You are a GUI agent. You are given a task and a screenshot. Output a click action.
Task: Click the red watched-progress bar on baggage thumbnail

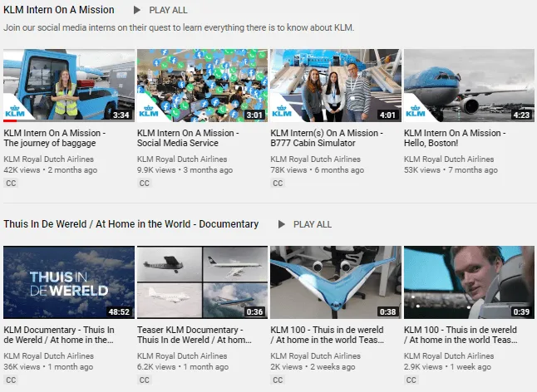tap(10, 120)
